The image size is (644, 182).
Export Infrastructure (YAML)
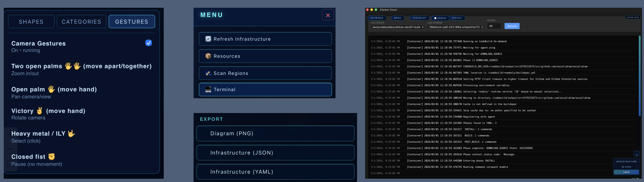coord(275,172)
